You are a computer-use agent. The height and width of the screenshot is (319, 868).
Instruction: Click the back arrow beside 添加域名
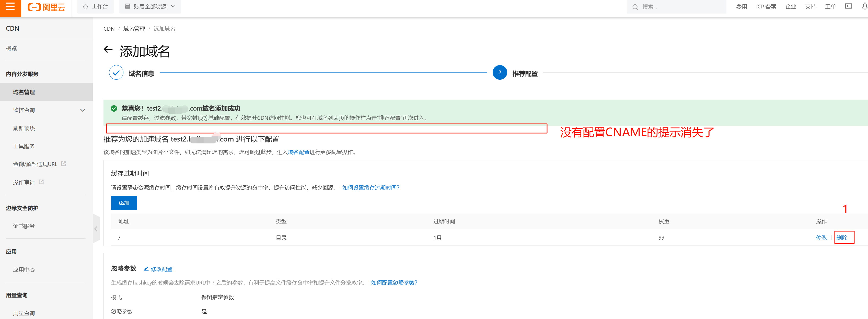click(108, 50)
